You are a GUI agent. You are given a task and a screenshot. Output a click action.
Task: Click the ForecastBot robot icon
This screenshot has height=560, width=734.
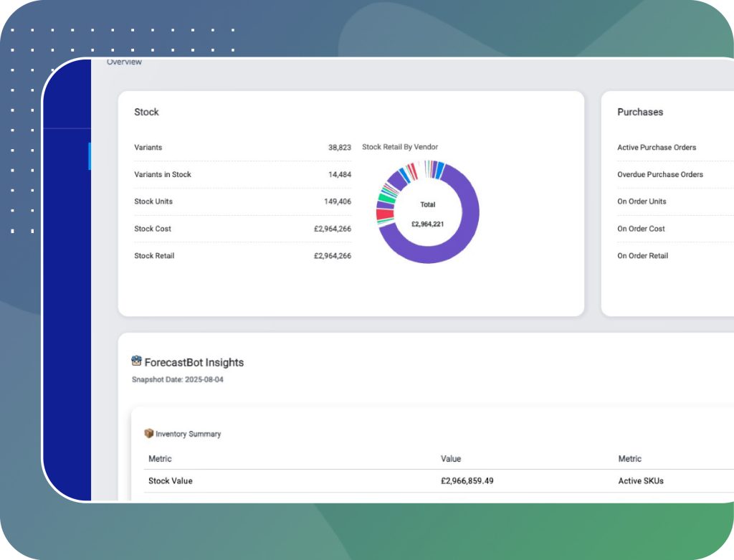[137, 361]
